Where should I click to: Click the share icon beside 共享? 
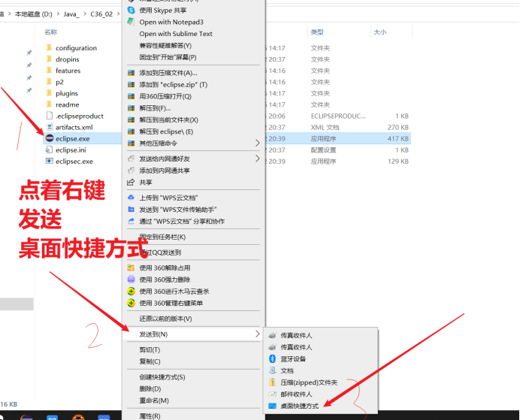(x=131, y=182)
